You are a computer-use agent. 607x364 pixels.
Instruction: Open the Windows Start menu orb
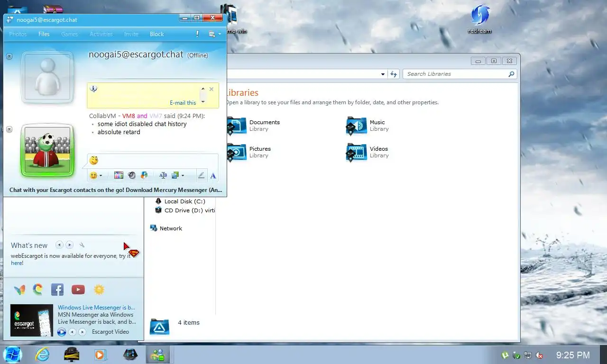13,355
